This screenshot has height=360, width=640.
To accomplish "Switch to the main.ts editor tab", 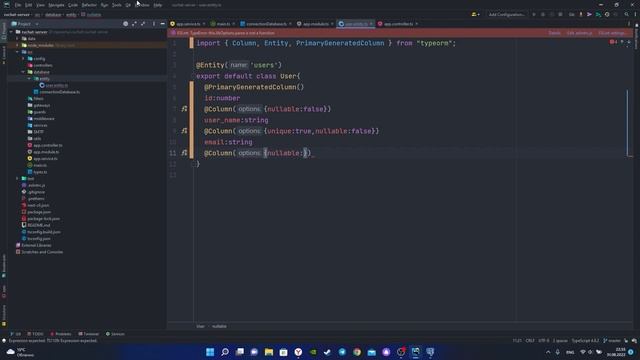I will tap(223, 24).
